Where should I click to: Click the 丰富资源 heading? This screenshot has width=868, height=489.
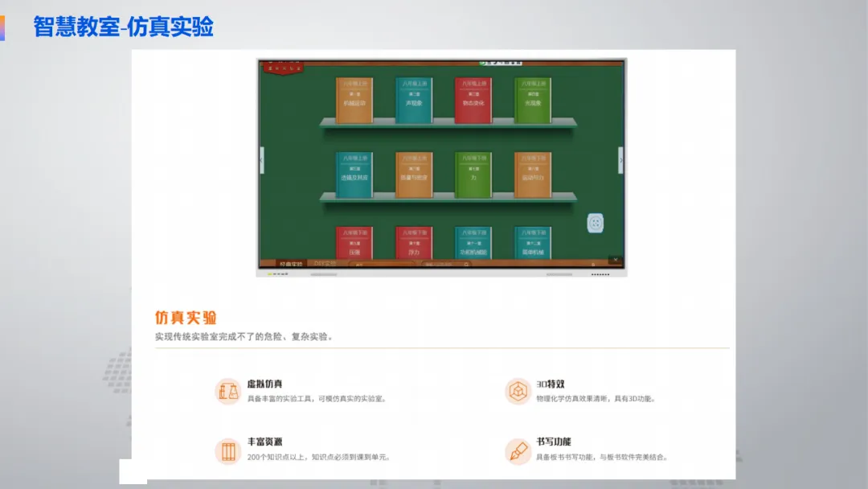pyautogui.click(x=264, y=442)
